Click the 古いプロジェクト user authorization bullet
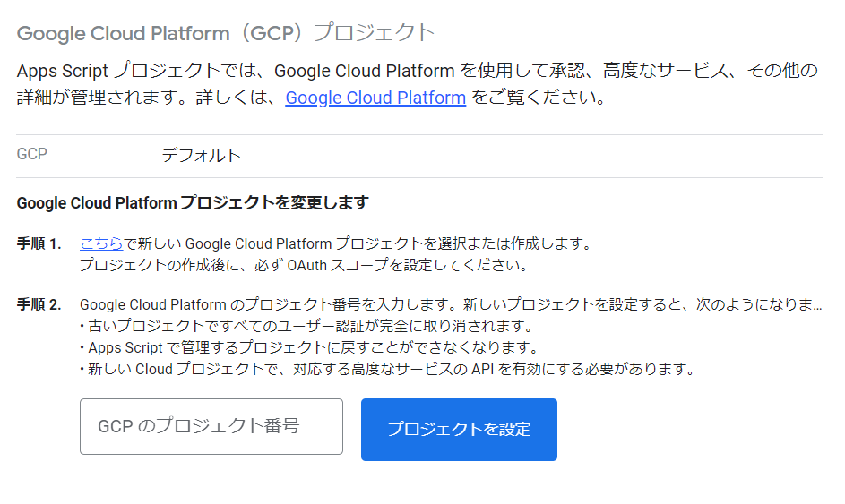Viewport: 845px width, 504px height. tap(306, 327)
